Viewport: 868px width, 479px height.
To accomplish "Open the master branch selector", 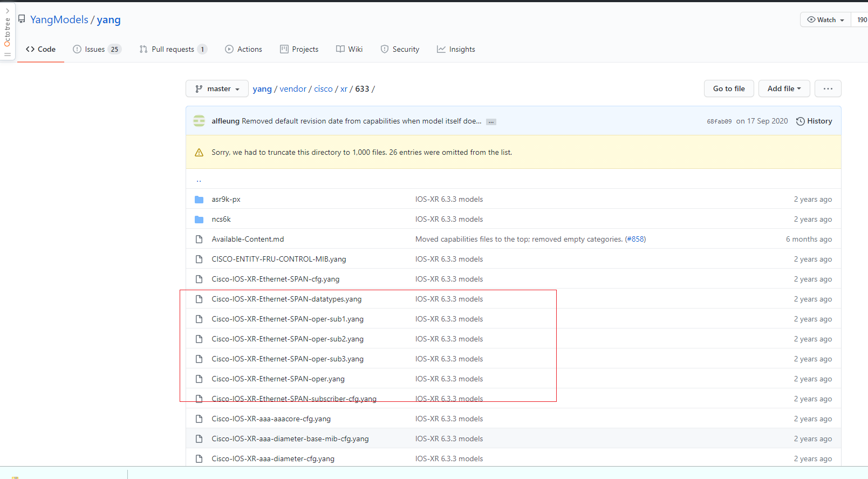I will coord(217,88).
